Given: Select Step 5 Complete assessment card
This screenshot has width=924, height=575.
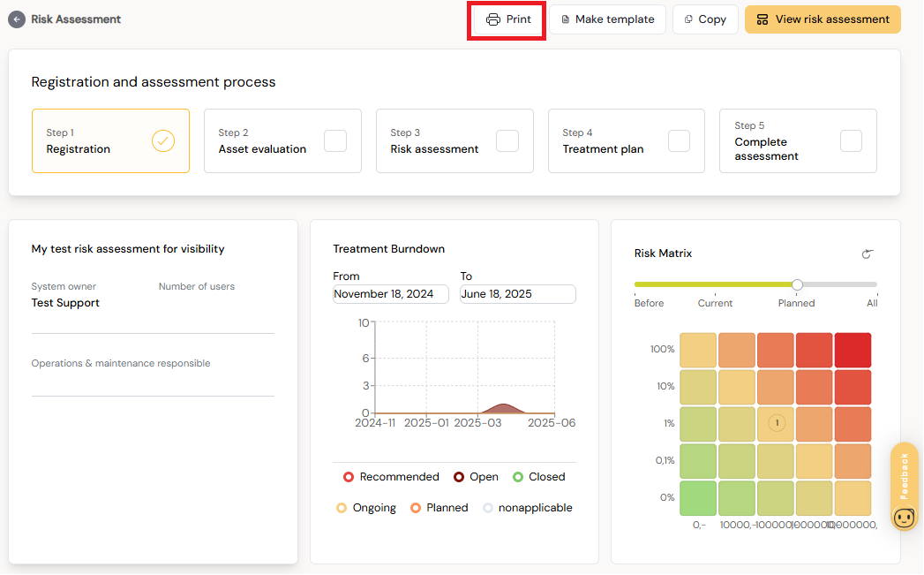Looking at the screenshot, I should 798,141.
